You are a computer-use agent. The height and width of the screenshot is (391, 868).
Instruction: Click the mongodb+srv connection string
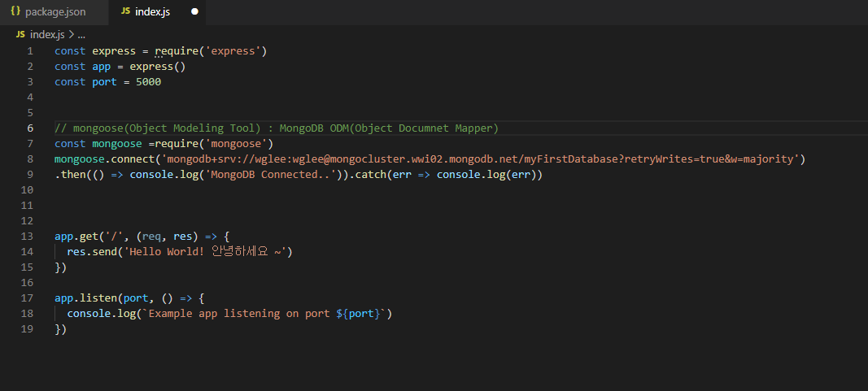tap(480, 159)
